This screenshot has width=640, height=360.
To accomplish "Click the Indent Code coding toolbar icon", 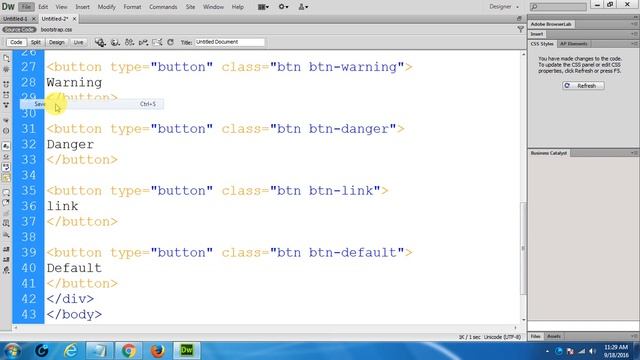I will click(x=6, y=249).
